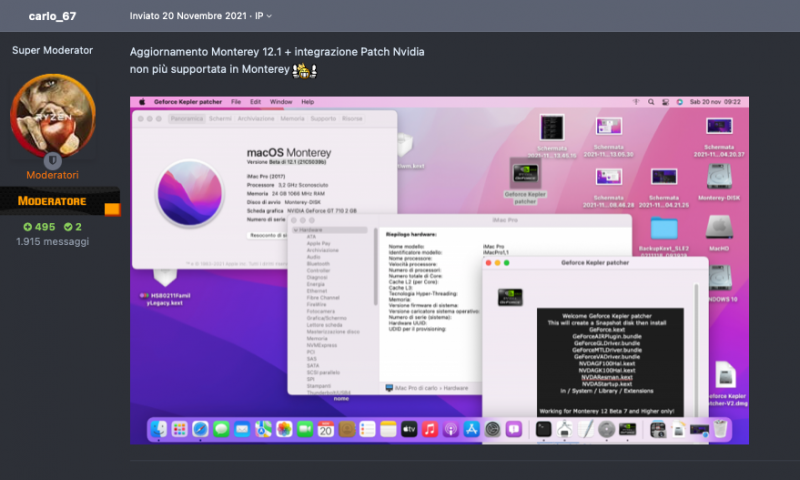The width and height of the screenshot is (800, 480).
Task: Open the Help menu
Action: [x=307, y=102]
